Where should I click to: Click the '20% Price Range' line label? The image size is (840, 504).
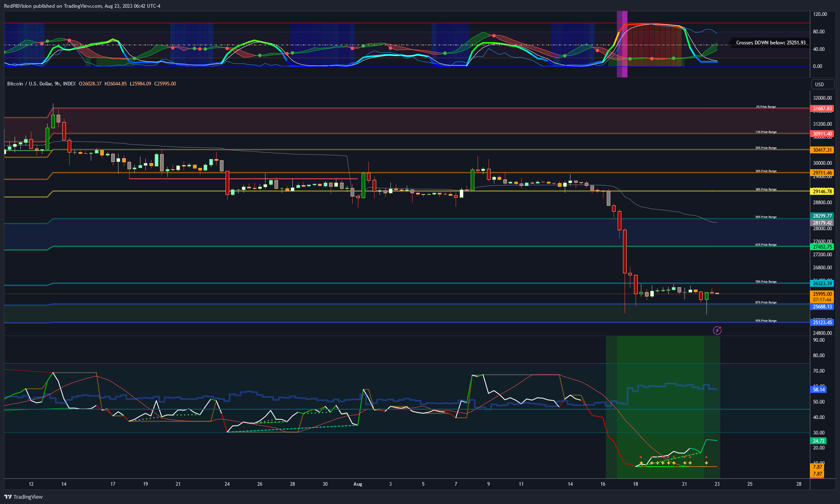pyautogui.click(x=766, y=148)
